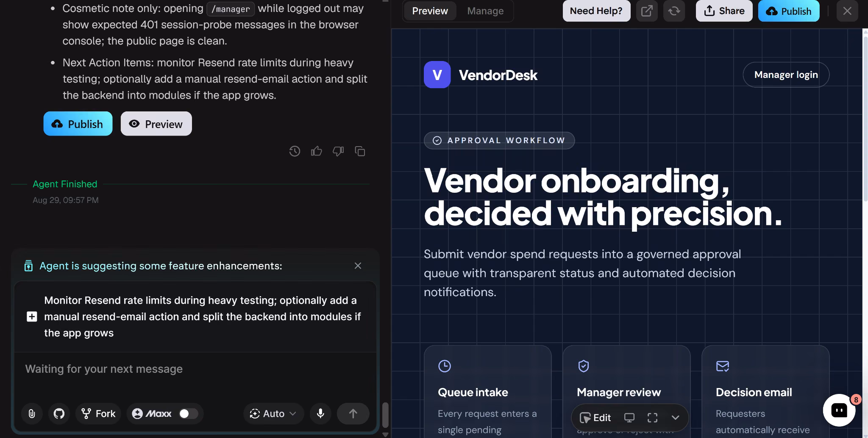The width and height of the screenshot is (868, 438).
Task: Switch to the Manage tab
Action: pyautogui.click(x=485, y=11)
